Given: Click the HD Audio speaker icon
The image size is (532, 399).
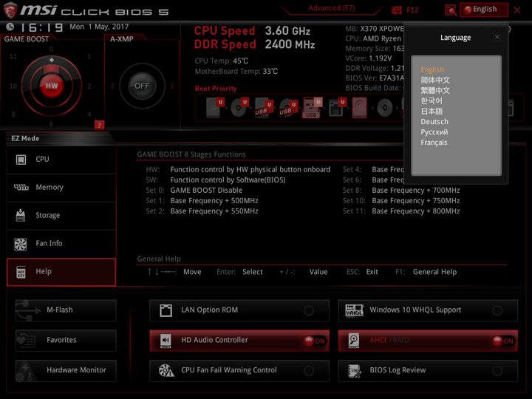Looking at the screenshot, I should click(x=166, y=341).
